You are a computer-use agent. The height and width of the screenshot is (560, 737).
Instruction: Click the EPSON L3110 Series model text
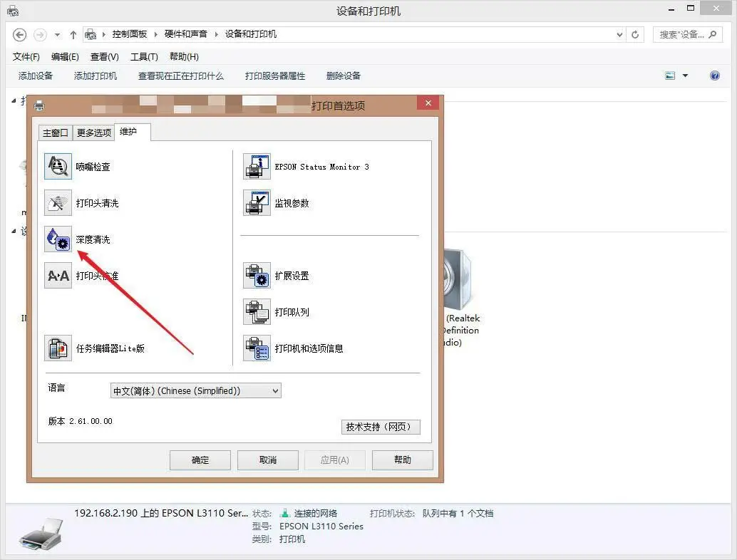[321, 527]
